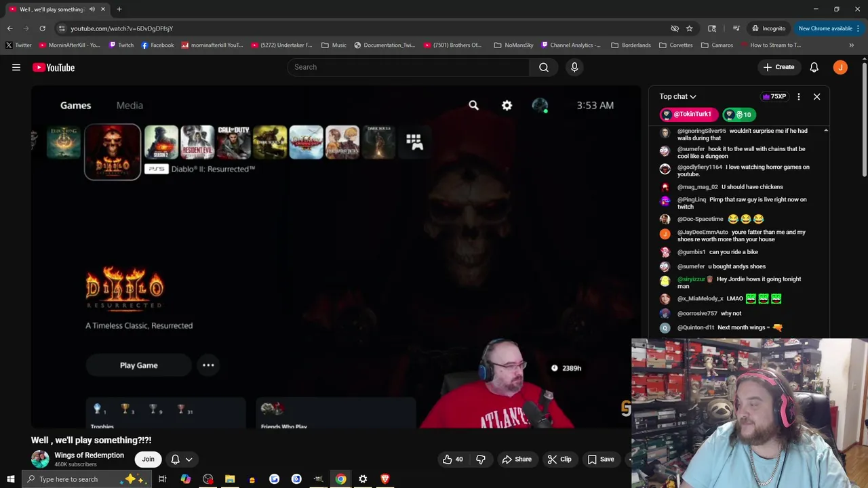Open the Channel Analytics bookmark
The image size is (868, 488).
570,45
